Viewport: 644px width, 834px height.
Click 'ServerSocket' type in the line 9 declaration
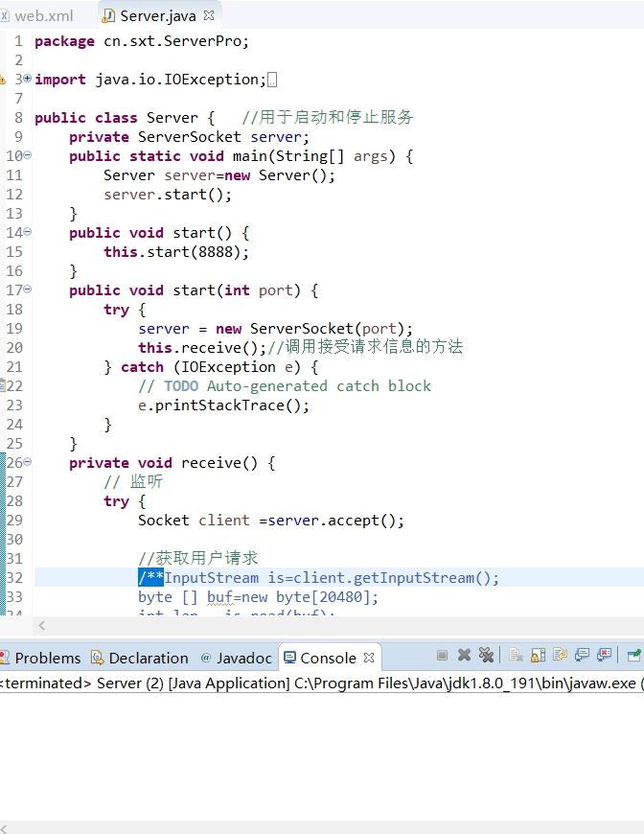coord(190,137)
